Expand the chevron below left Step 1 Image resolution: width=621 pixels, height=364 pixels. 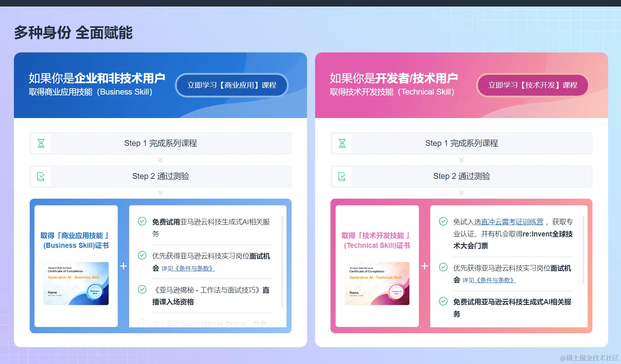coord(160,160)
